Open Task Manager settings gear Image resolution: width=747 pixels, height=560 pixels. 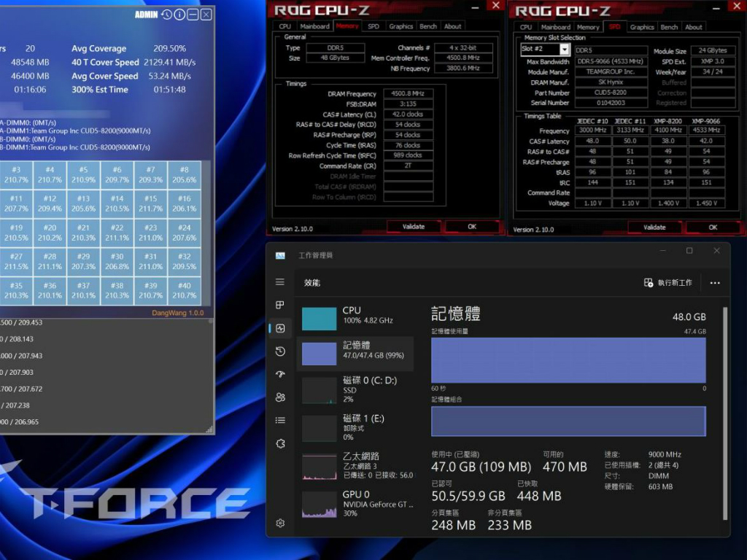pyautogui.click(x=280, y=523)
